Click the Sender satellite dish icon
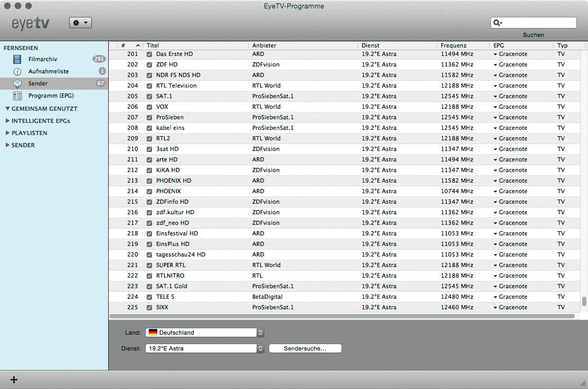Viewport: 588px width, 389px height. click(x=17, y=83)
